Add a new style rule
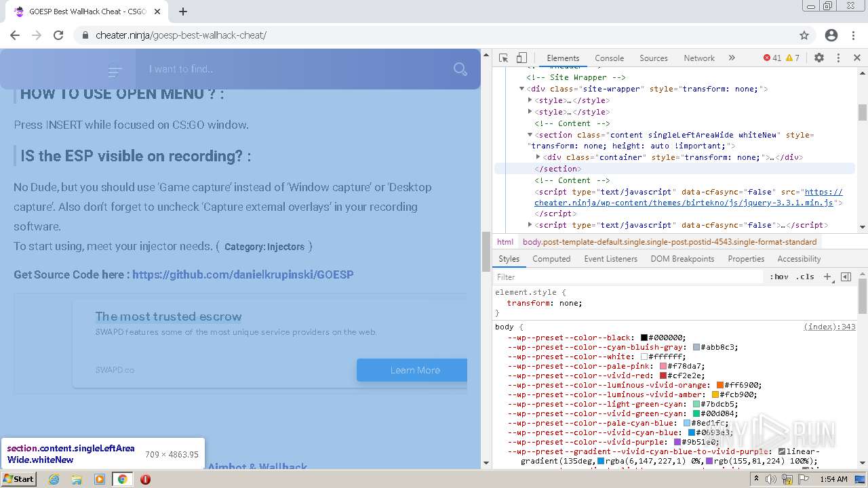This screenshot has height=488, width=868. click(x=827, y=277)
